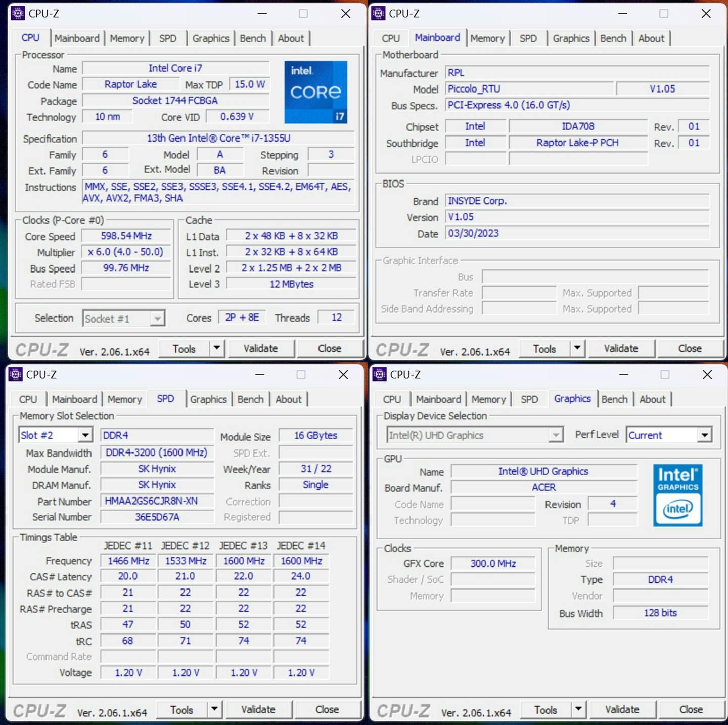This screenshot has height=725, width=728.
Task: Click Close button in SPD window
Action: [327, 709]
